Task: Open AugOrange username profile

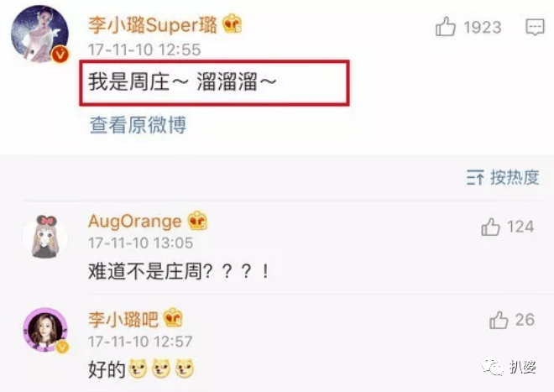Action: pyautogui.click(x=134, y=222)
